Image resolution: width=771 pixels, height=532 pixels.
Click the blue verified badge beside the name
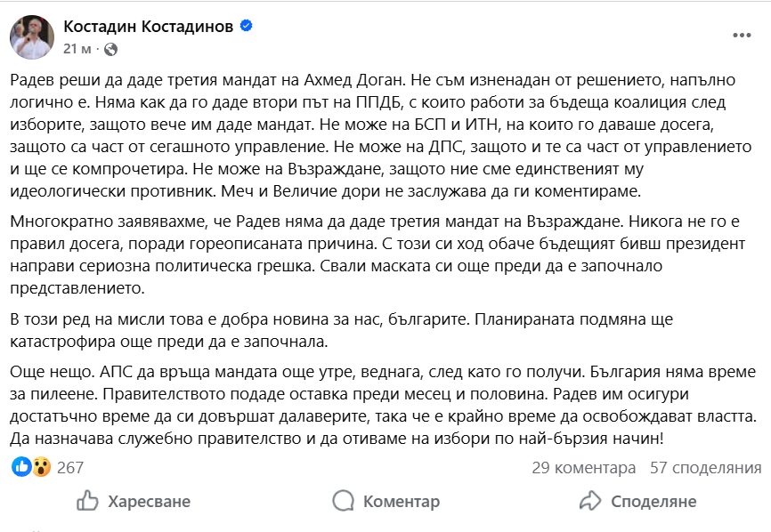[x=246, y=27]
